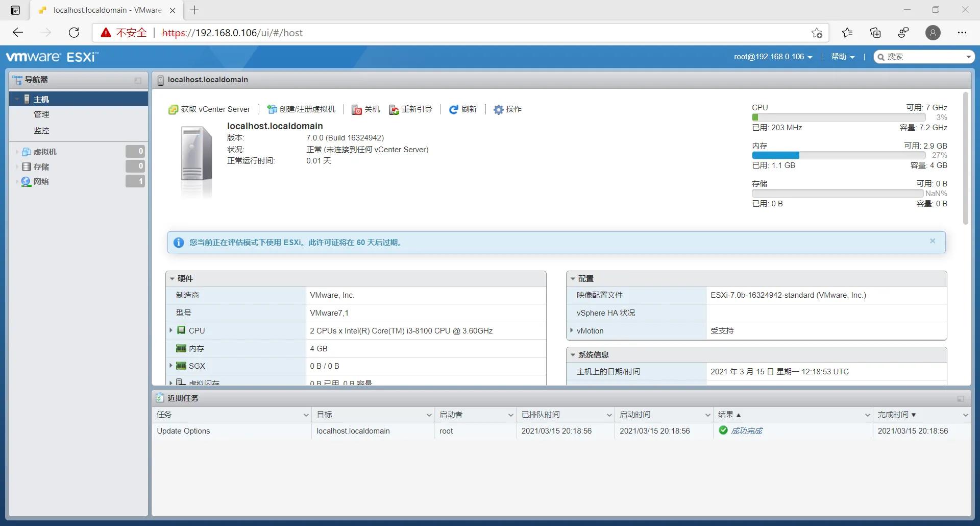Open the Target (目标) column dropdown
This screenshot has width=980, height=526.
pyautogui.click(x=429, y=415)
